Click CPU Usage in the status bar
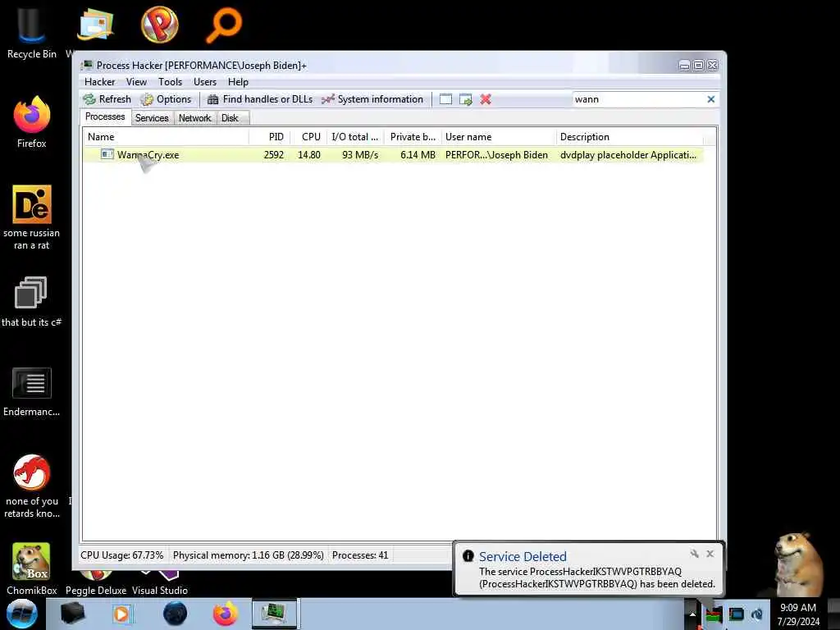Screen dimensions: 840x630 (122, 555)
